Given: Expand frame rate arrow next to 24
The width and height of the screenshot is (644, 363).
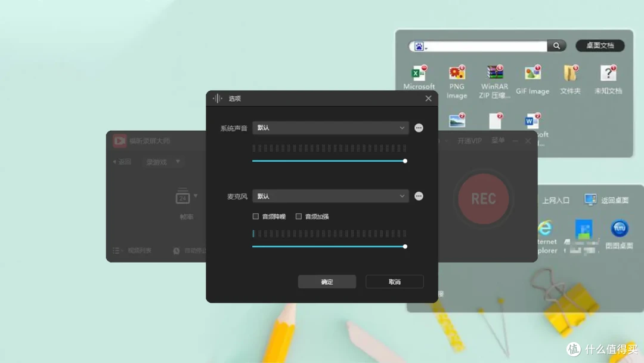Looking at the screenshot, I should click(x=196, y=196).
